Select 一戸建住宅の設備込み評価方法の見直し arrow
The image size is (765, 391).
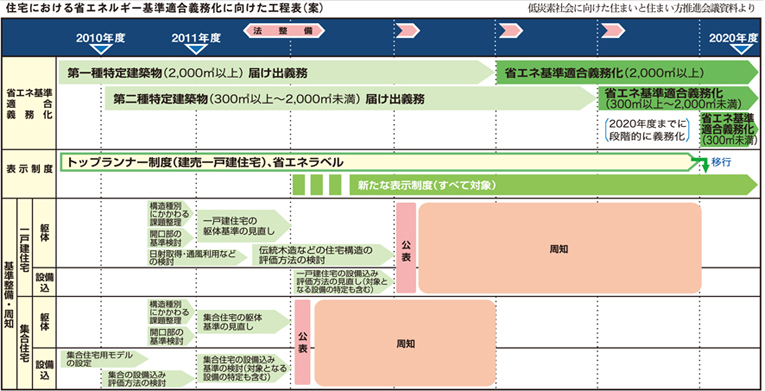pyautogui.click(x=343, y=282)
